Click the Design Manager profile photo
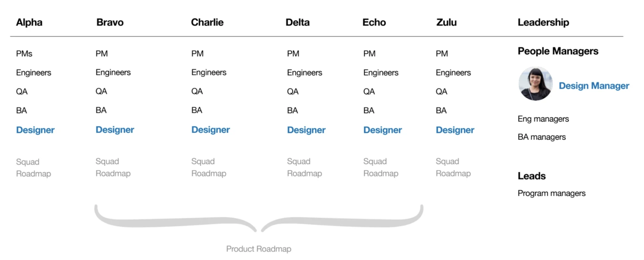Screen dimensions: 644x260 535,84
